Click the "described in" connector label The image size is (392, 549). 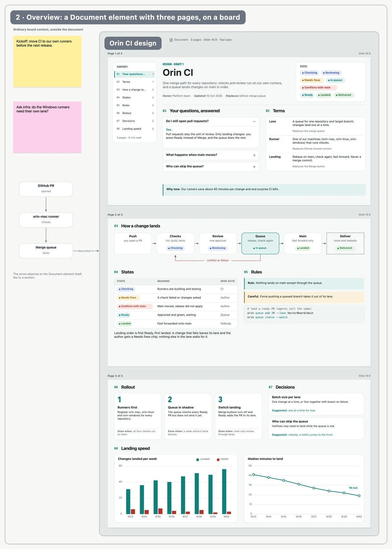[x=86, y=251]
